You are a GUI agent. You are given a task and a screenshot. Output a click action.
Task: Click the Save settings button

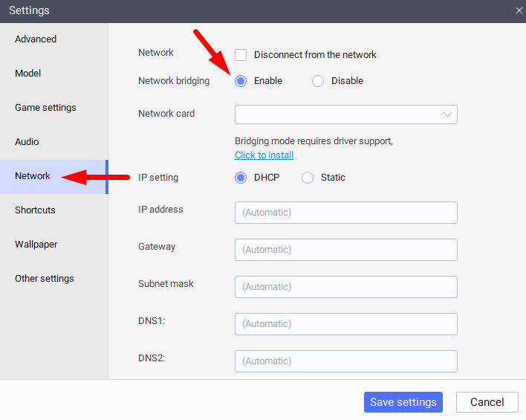(403, 402)
